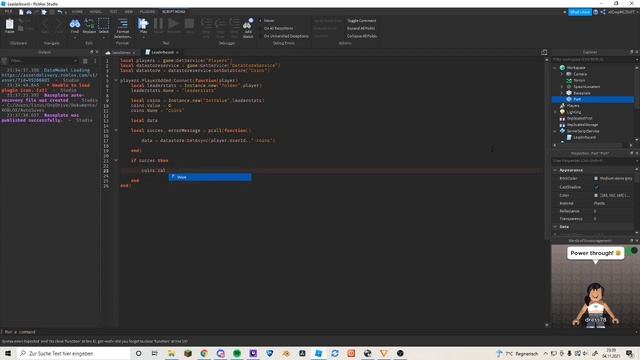Click the Back navigate arrow

pos(45,25)
